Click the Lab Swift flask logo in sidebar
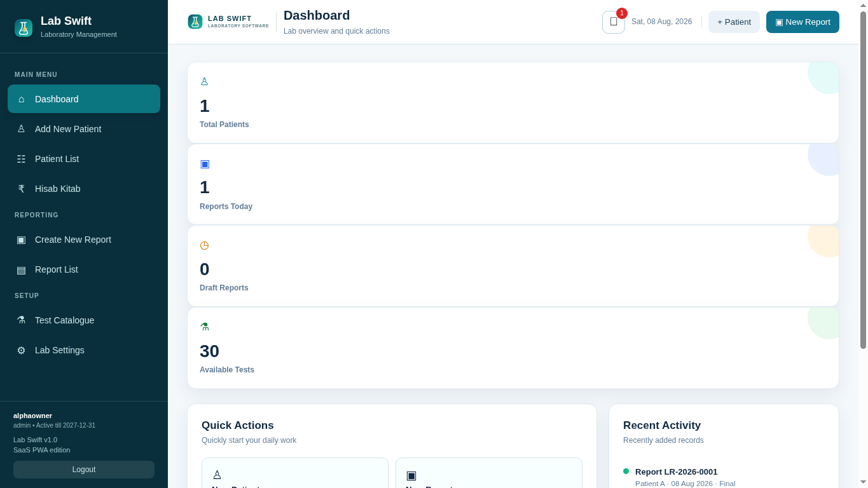Image resolution: width=868 pixels, height=488 pixels. point(24,28)
